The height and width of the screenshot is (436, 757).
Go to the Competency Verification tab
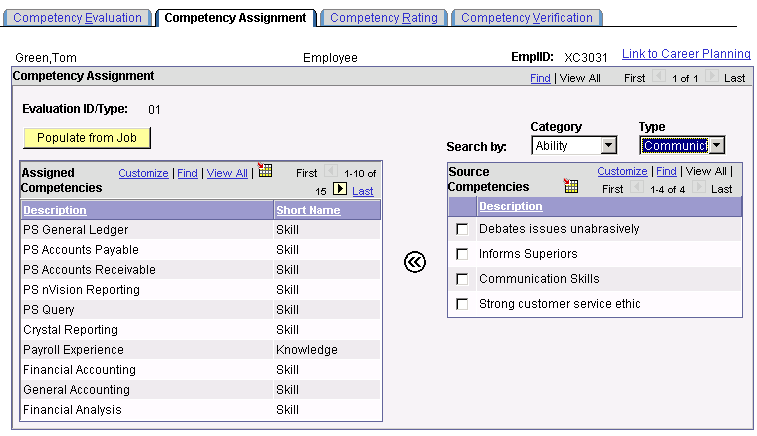(x=527, y=18)
